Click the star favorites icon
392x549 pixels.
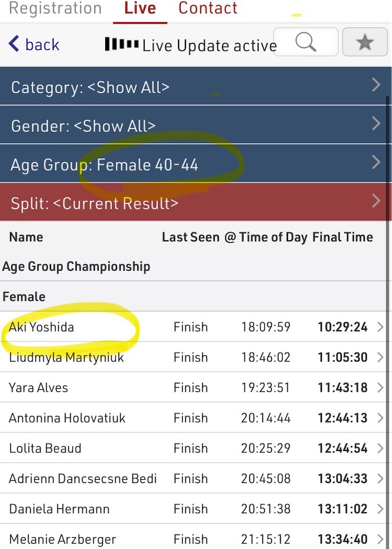tap(365, 42)
